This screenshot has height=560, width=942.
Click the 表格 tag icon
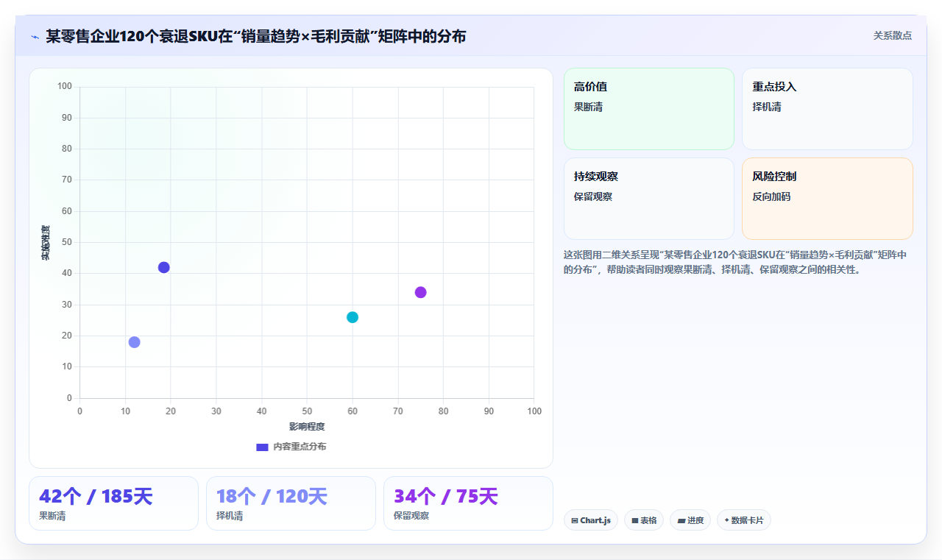[x=635, y=520]
